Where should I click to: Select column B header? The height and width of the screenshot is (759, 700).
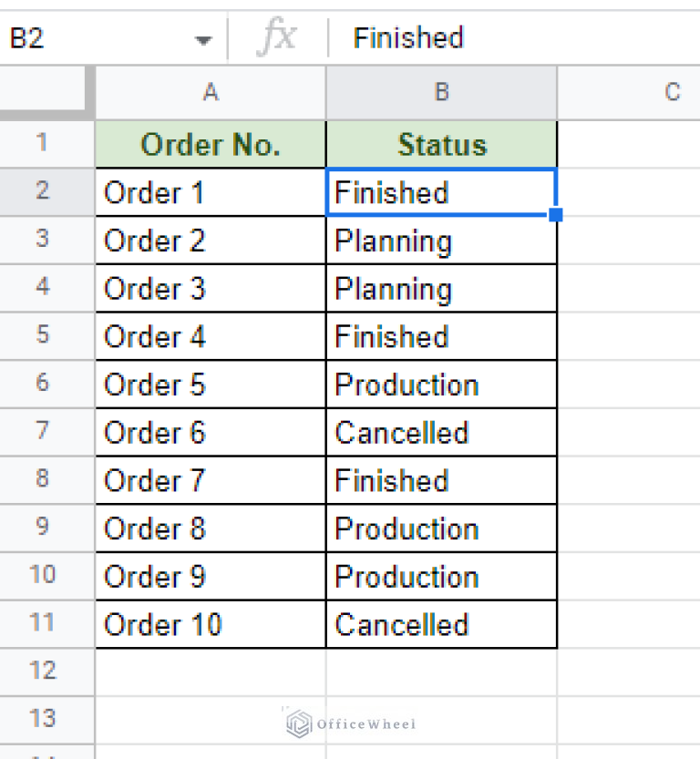pyautogui.click(x=441, y=92)
